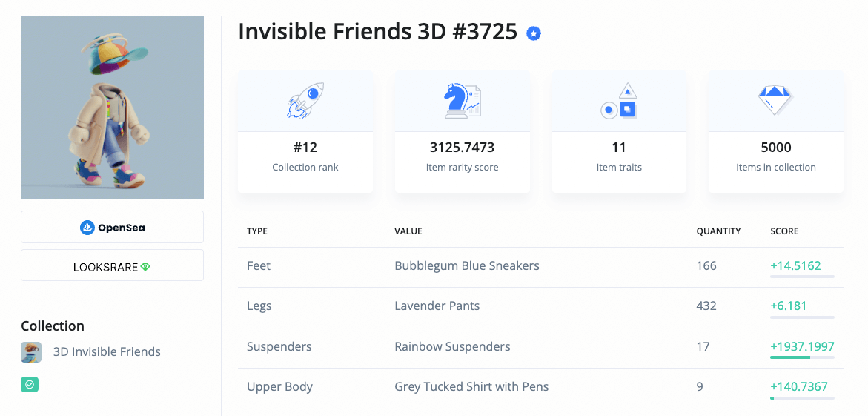The height and width of the screenshot is (416, 868).
Task: Open the 3D Invisible Friends collection link
Action: 107,351
